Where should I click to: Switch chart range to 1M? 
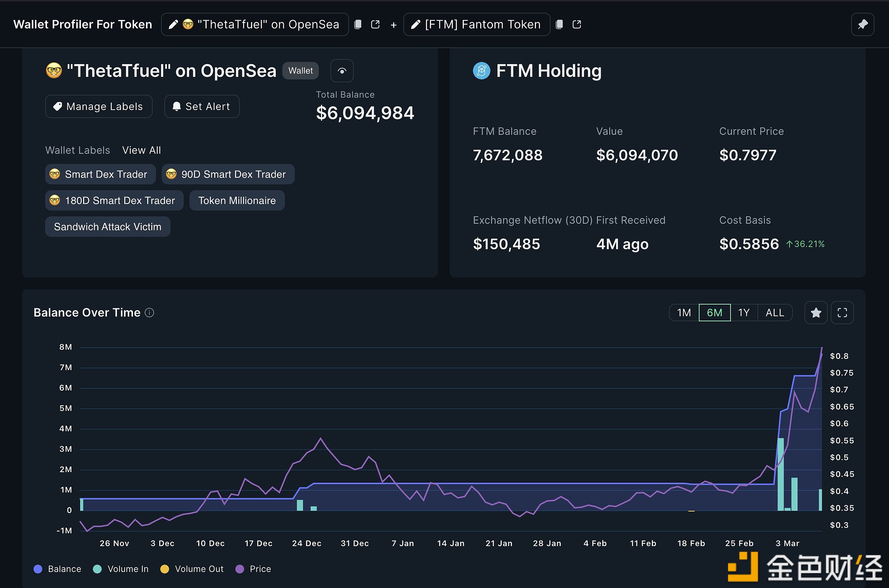[x=684, y=312]
